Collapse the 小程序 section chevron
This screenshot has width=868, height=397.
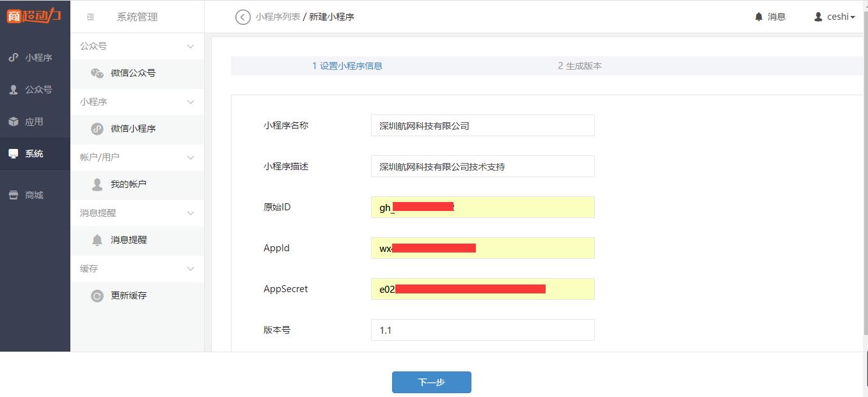click(x=190, y=102)
